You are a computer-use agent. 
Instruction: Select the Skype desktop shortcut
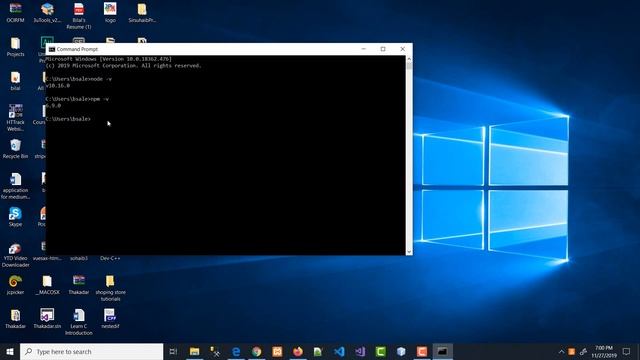16,217
